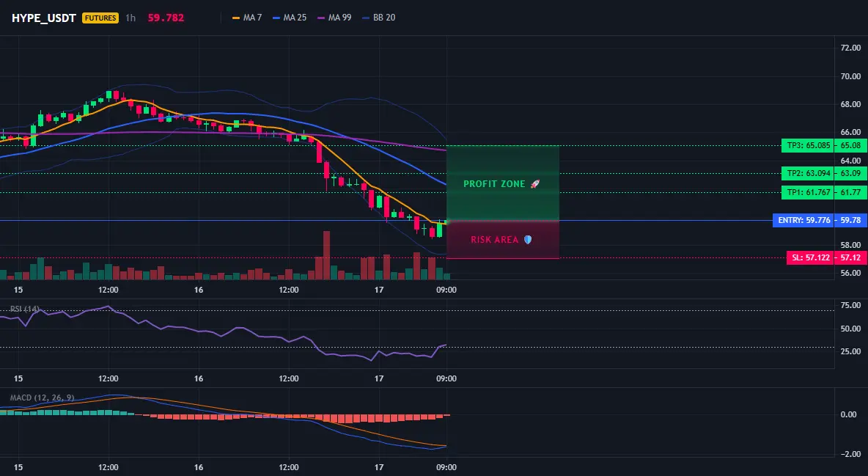This screenshot has height=476, width=868.
Task: Click 0.00 on the MACD axis
Action: (x=849, y=414)
